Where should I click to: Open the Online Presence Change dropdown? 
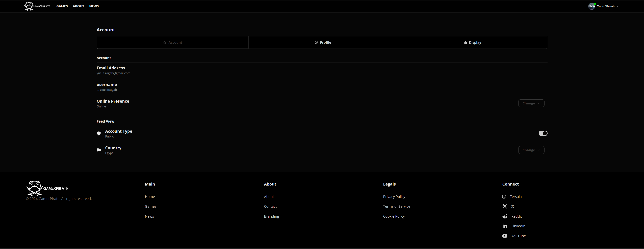pyautogui.click(x=531, y=103)
